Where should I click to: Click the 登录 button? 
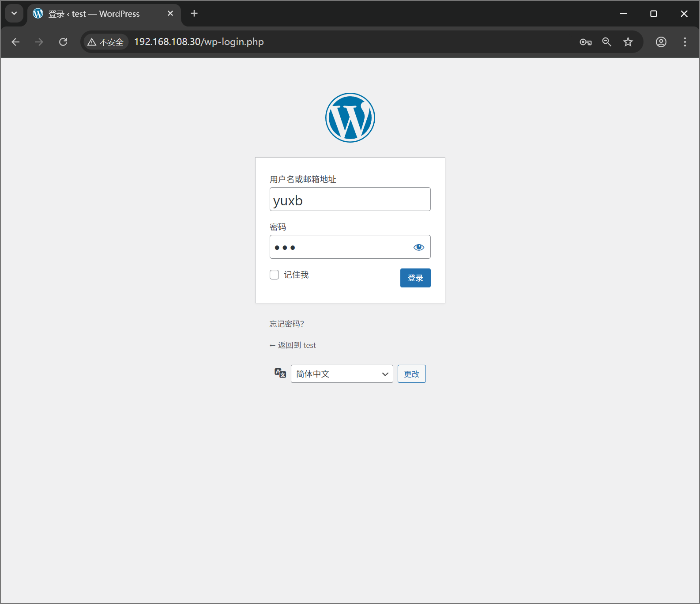pyautogui.click(x=415, y=278)
